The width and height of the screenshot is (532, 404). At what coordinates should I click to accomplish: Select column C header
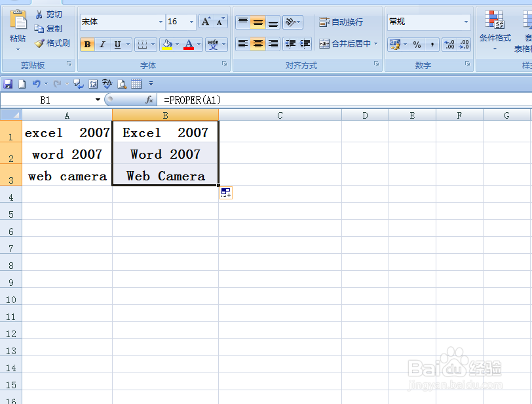pos(280,115)
